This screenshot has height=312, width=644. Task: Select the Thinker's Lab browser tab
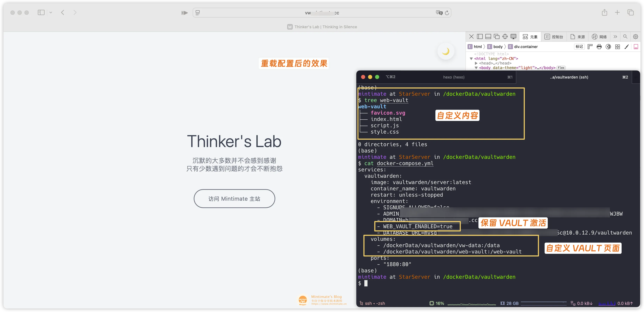[x=322, y=27]
